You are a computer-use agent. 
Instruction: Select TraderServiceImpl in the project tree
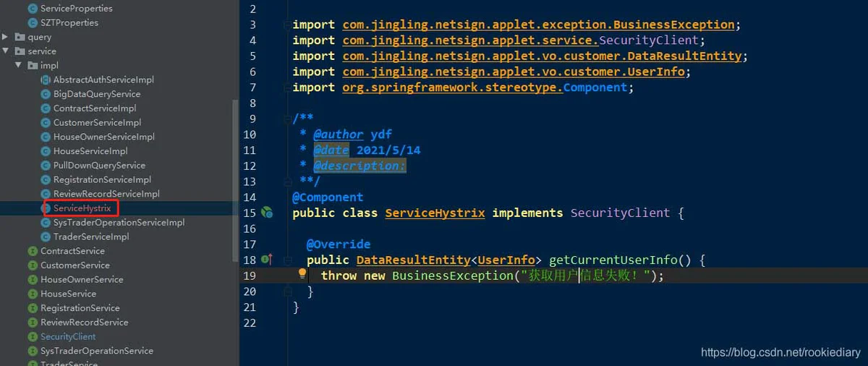click(x=91, y=237)
